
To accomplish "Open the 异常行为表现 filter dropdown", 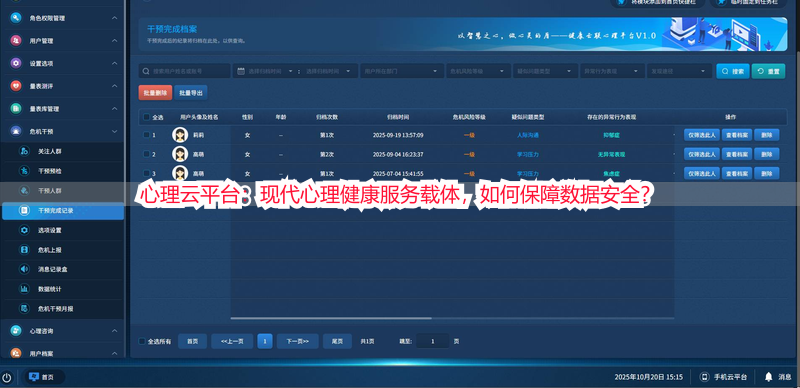I will (612, 71).
